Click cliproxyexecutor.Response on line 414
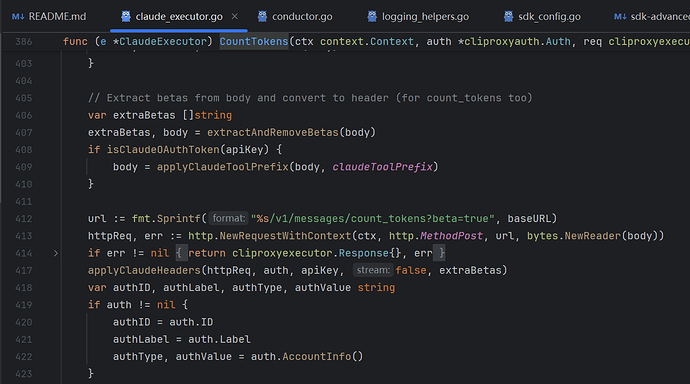Viewport: 690px width, 384px height. (310, 253)
